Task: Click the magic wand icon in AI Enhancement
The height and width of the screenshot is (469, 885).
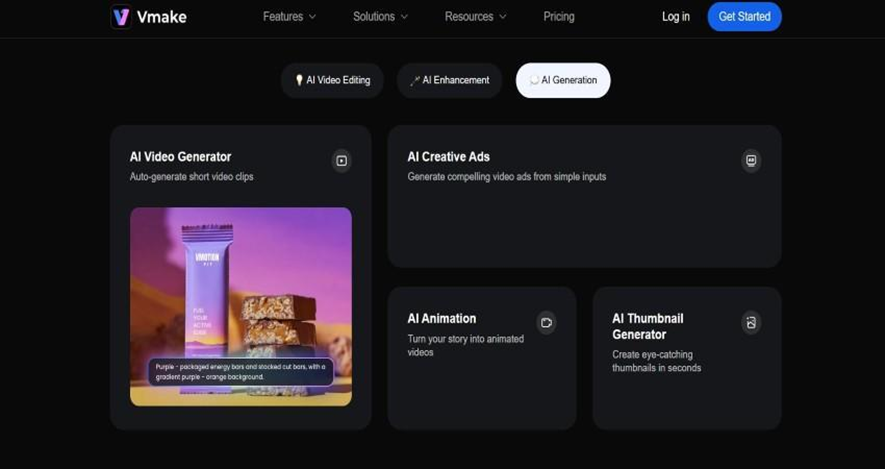Action: click(414, 80)
